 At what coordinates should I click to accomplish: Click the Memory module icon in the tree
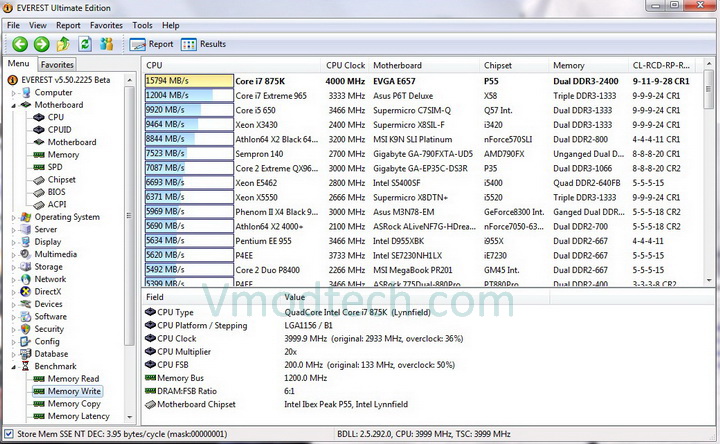click(x=39, y=155)
